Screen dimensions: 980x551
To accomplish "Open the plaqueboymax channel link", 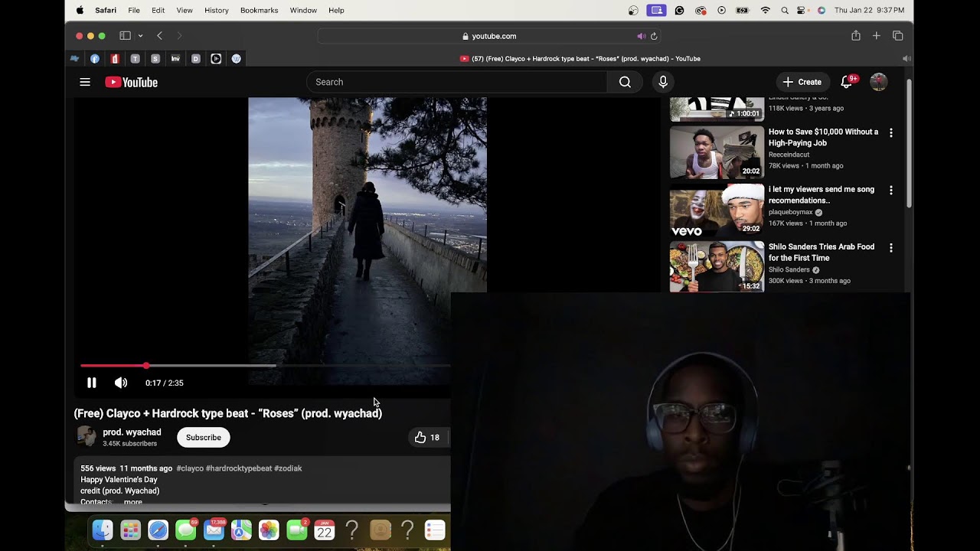I will click(791, 212).
